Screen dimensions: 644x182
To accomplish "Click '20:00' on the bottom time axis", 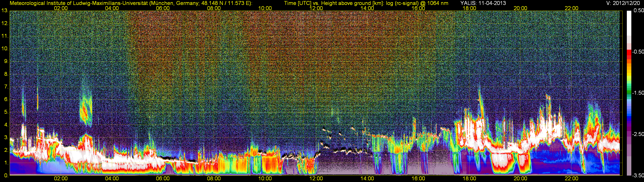I will 521,179.
